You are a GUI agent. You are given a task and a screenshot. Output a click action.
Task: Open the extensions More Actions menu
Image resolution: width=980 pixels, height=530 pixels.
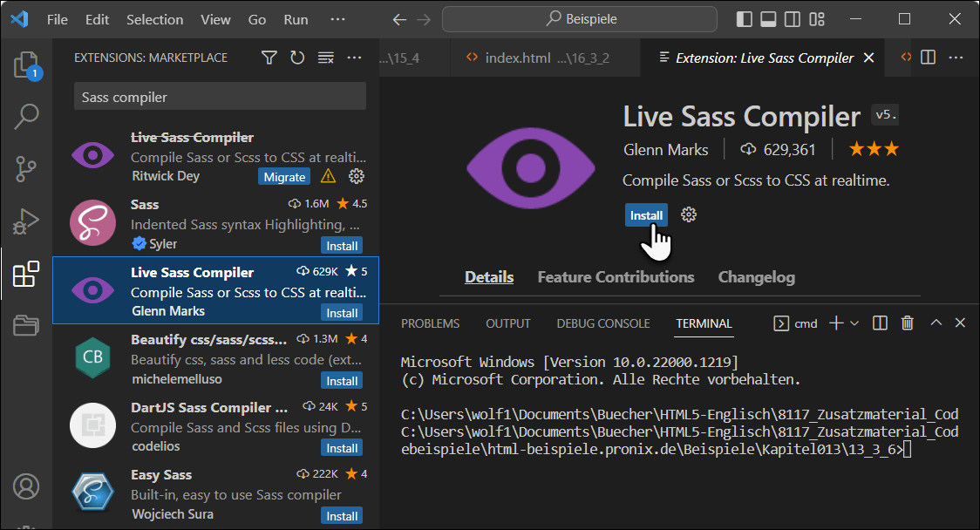coord(354,57)
